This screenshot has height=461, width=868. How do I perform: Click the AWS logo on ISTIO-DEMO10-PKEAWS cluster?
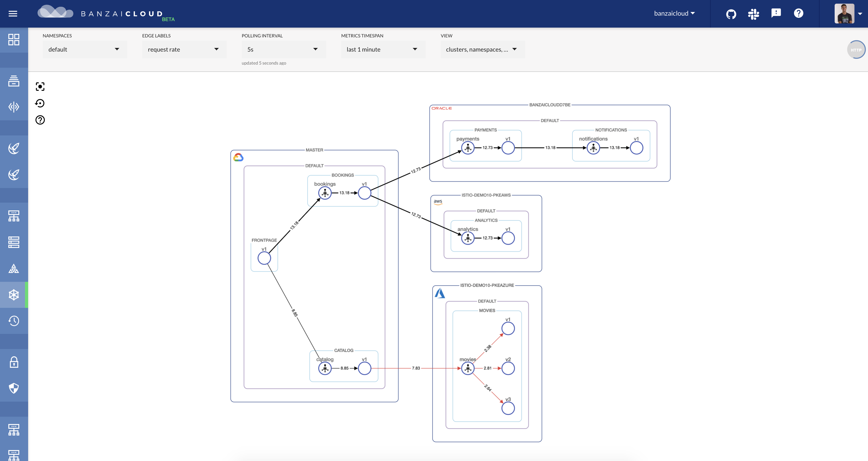coord(438,202)
